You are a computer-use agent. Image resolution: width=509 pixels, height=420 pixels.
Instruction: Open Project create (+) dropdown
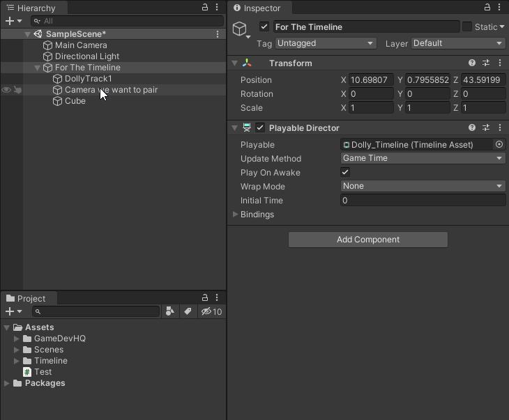coord(14,311)
